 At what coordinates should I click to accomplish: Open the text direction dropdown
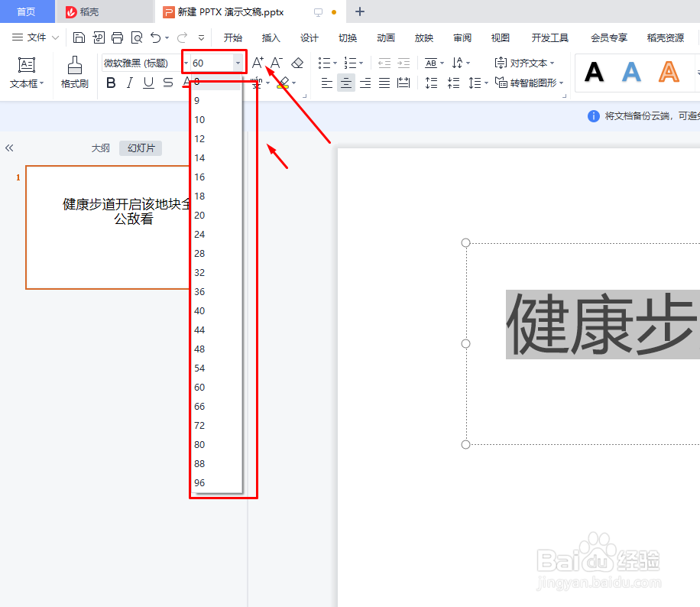[x=461, y=63]
